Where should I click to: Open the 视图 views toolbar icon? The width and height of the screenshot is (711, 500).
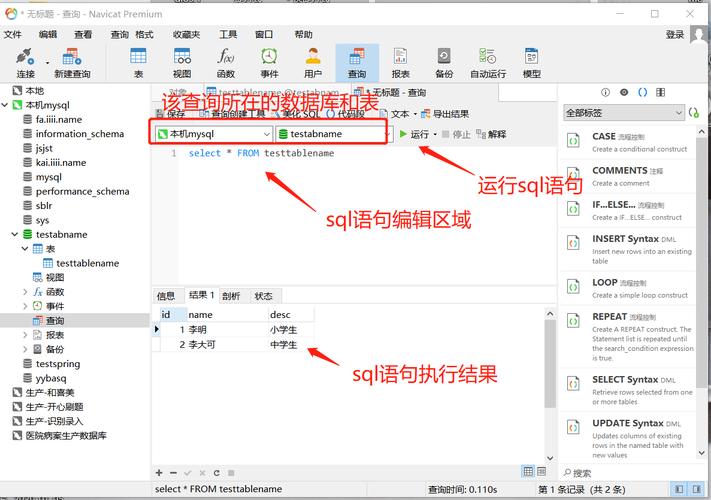click(x=182, y=63)
